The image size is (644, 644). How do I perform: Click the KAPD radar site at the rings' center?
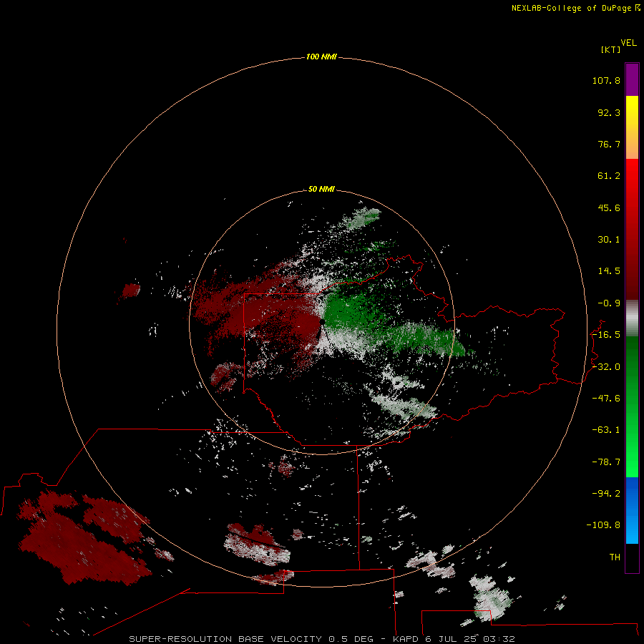[323, 322]
